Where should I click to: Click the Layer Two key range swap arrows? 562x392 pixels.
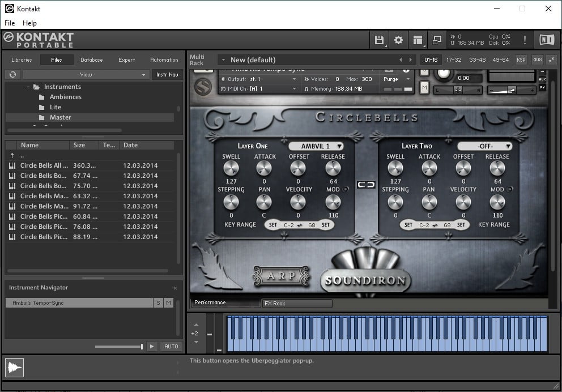pos(435,225)
